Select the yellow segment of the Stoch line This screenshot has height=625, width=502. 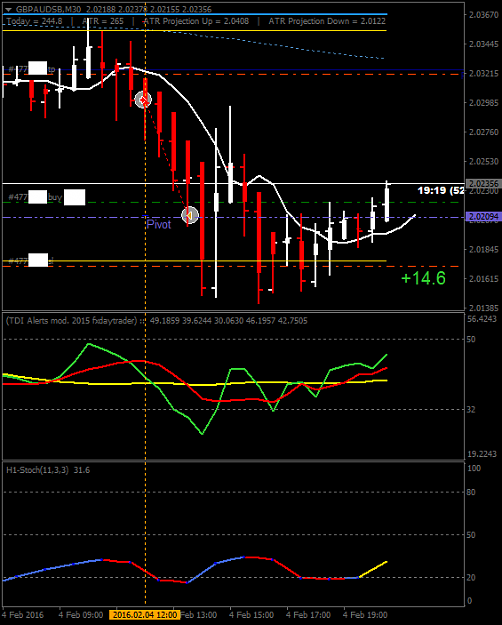click(x=373, y=570)
